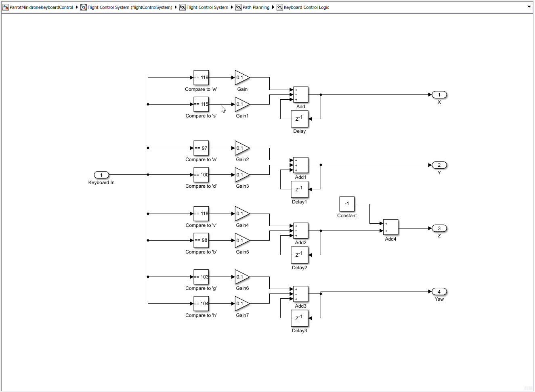This screenshot has width=535, height=392.
Task: Select output port 3 labeled Z
Action: 439,228
